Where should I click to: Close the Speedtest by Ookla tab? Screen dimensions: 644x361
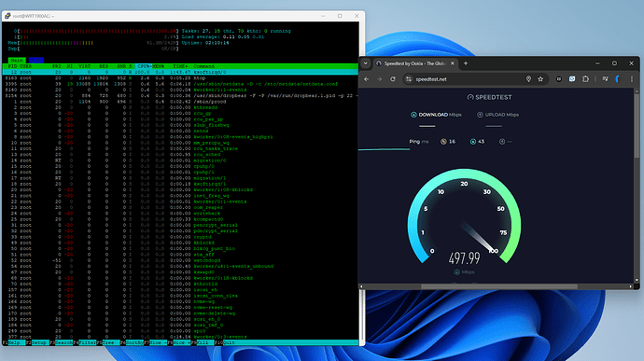click(x=452, y=63)
